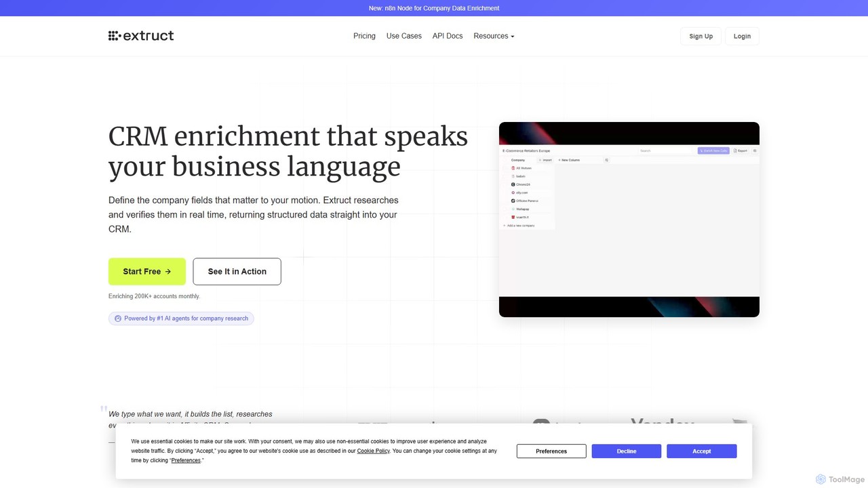The height and width of the screenshot is (488, 868).
Task: Click the Sign Up button
Action: tap(701, 36)
